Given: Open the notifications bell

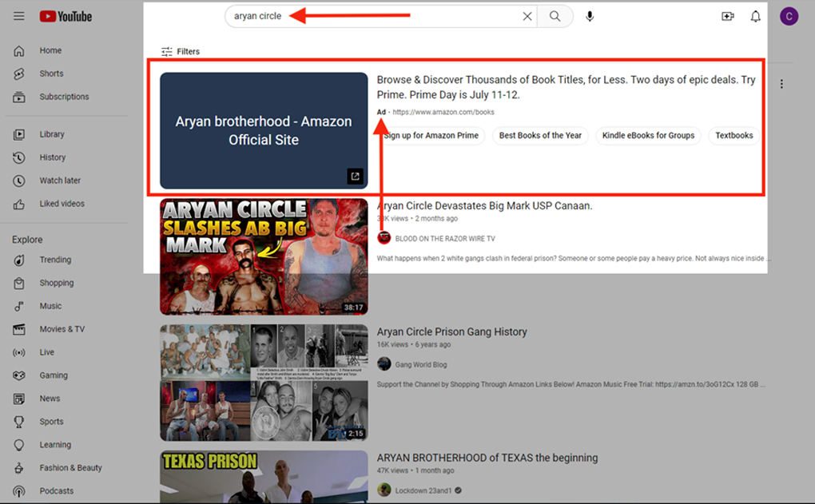Looking at the screenshot, I should click(x=755, y=17).
